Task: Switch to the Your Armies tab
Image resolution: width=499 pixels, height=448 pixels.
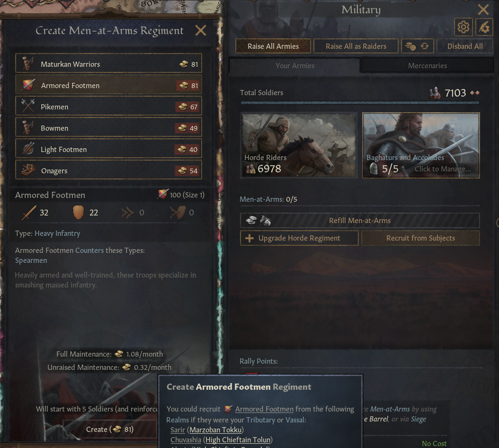Action: [294, 66]
